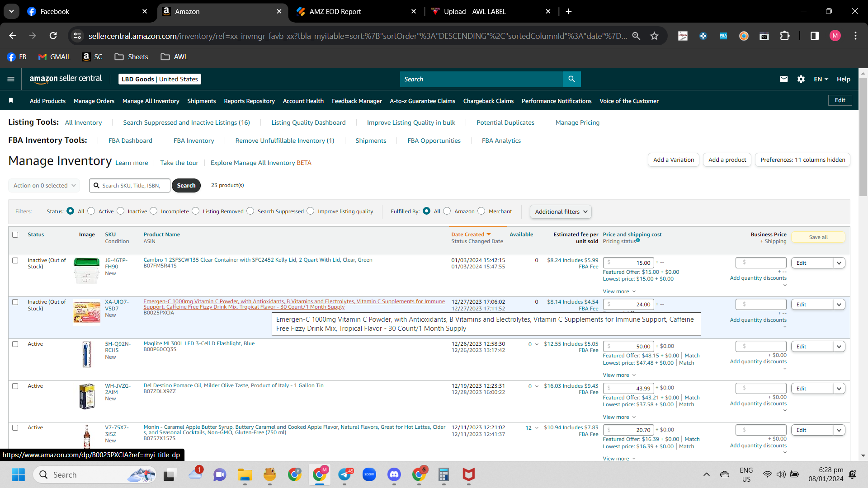Choose the Search Suppressed status filter

(250, 211)
